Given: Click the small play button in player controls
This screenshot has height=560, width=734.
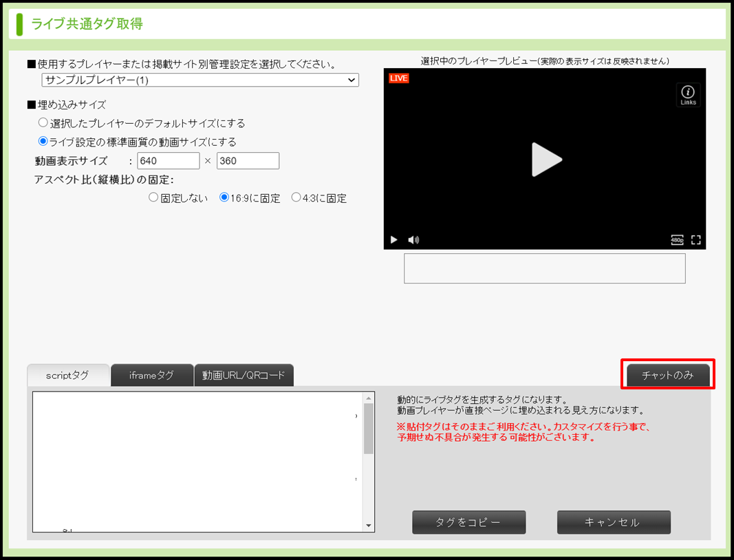Looking at the screenshot, I should 393,239.
